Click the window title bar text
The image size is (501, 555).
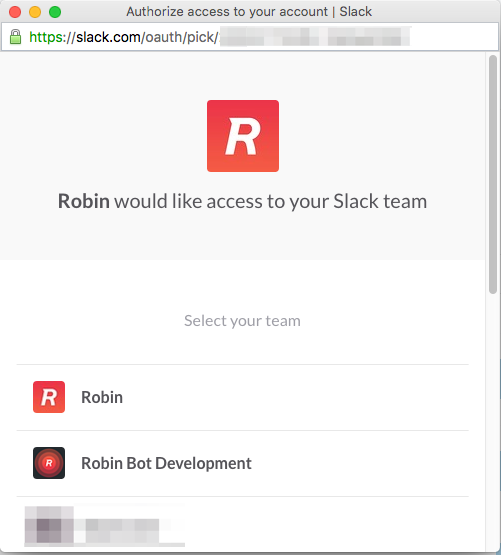coord(249,12)
